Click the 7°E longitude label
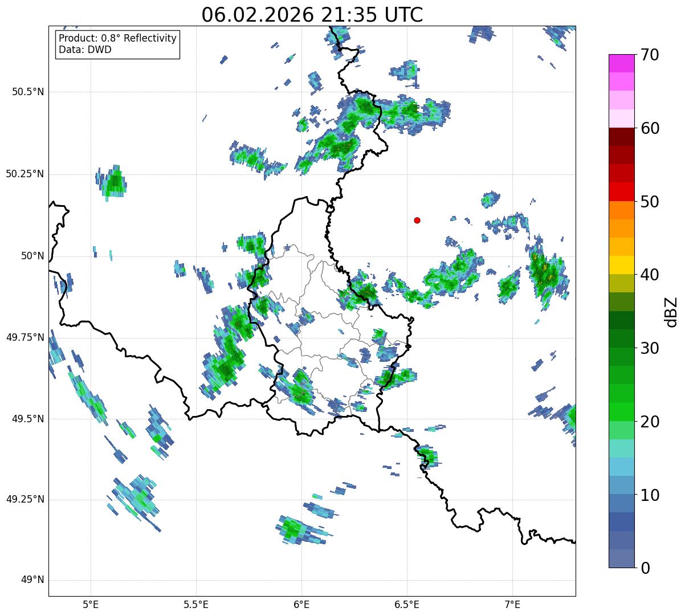Screen dimensions: 685x616 pyautogui.click(x=512, y=604)
